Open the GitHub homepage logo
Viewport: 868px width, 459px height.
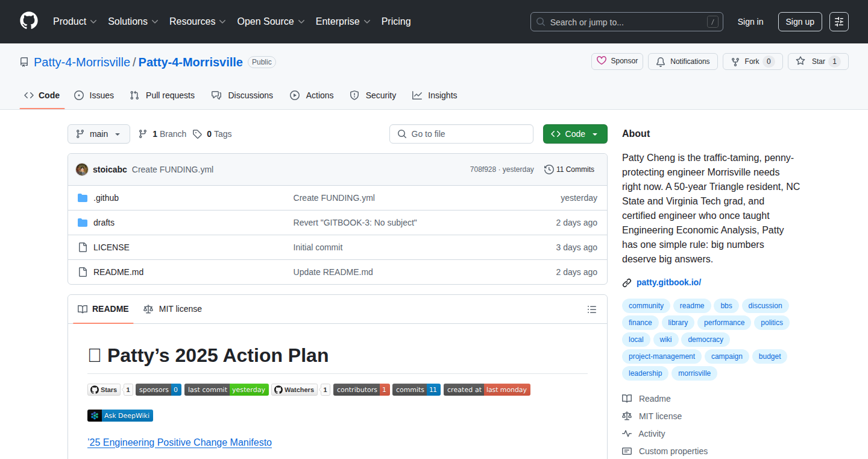point(29,21)
